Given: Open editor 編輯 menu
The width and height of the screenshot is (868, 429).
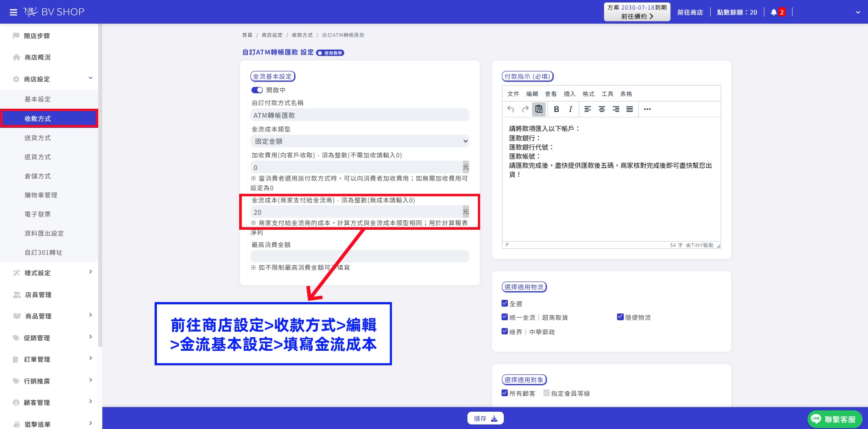Looking at the screenshot, I should pos(532,94).
